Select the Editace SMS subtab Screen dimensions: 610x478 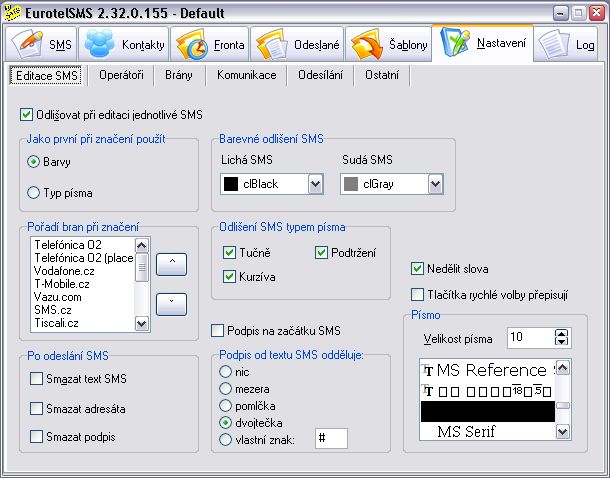click(46, 75)
